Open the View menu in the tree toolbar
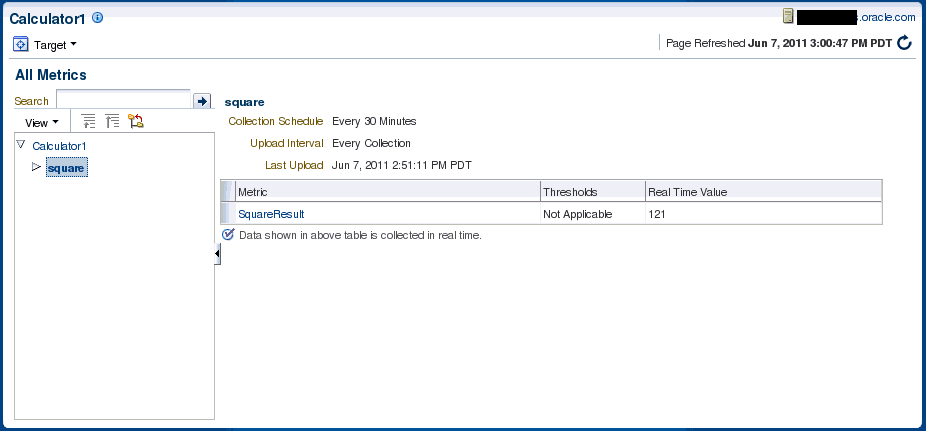The width and height of the screenshot is (926, 431). pyautogui.click(x=42, y=123)
